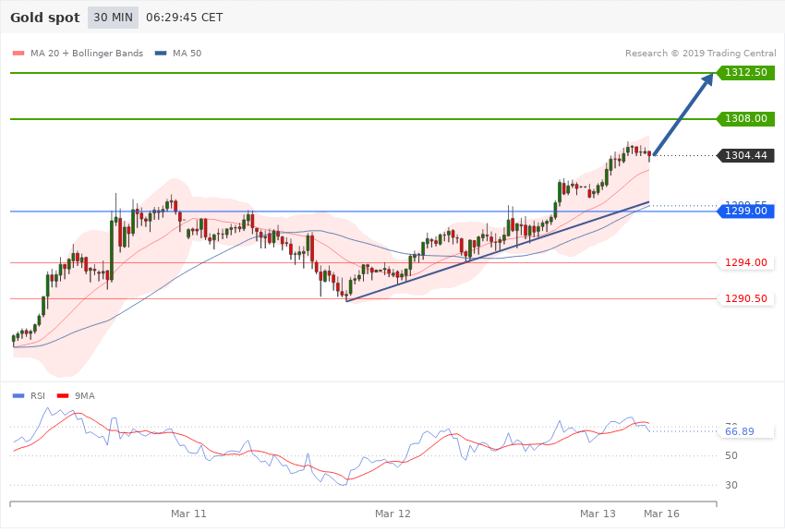Screen dimensions: 785x532
Task: Click the red 9MA legend swatch
Action: click(x=63, y=396)
